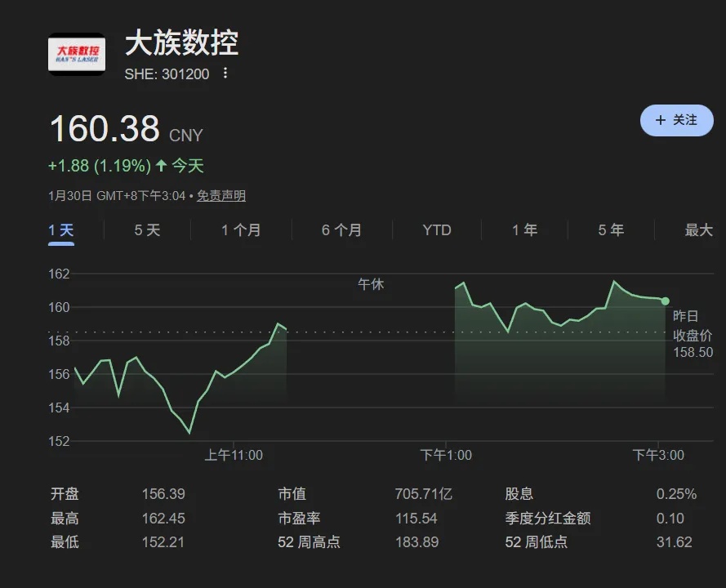
Task: Click the 160.38 current price
Action: 105,128
